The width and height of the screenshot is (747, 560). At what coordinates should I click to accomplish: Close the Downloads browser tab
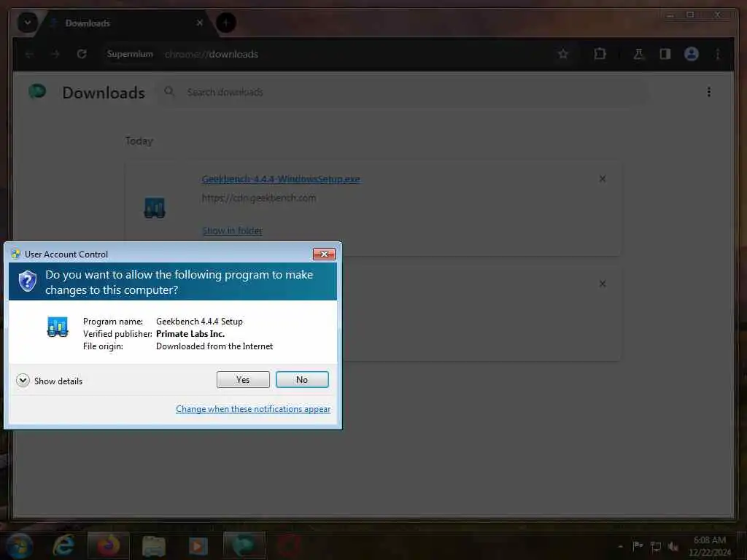point(200,23)
